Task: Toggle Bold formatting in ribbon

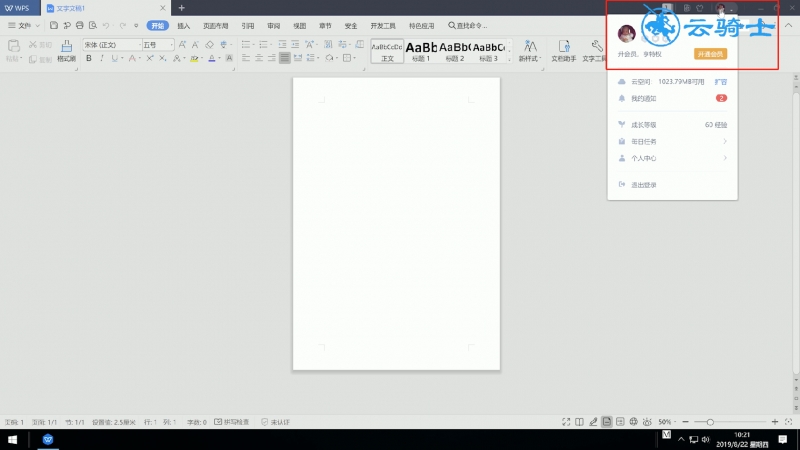Action: pyautogui.click(x=89, y=59)
